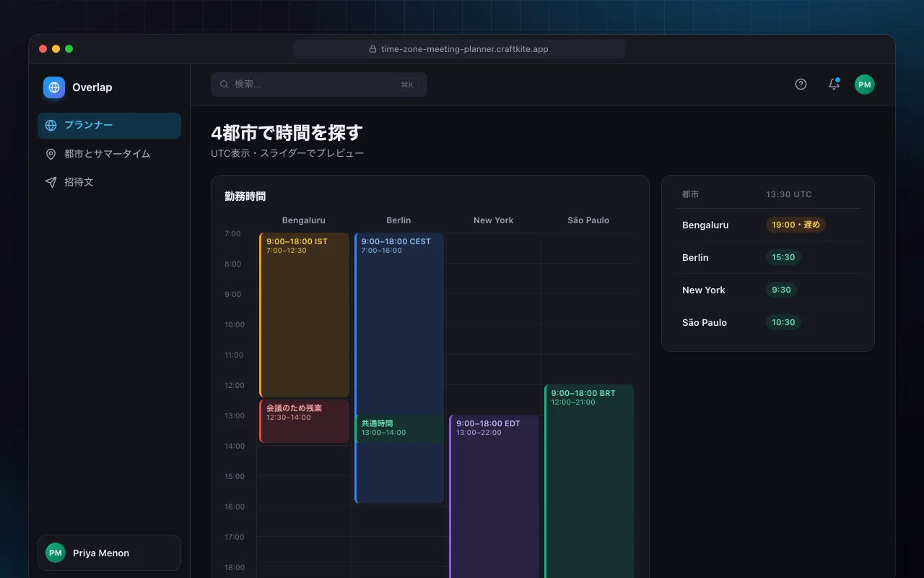Click the Overlap globe logo icon
Viewport: 924px width, 578px height.
pos(54,87)
